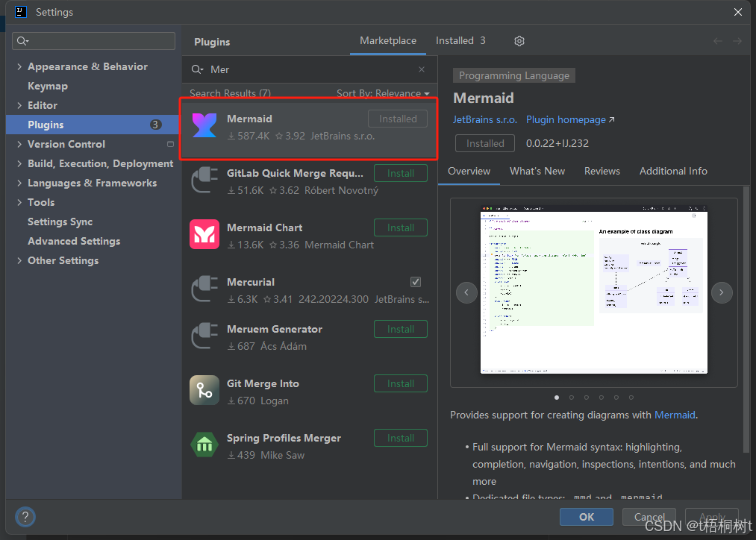Click the Spring Profiles Merger green icon
Viewport: 756px width, 540px height.
pos(204,445)
